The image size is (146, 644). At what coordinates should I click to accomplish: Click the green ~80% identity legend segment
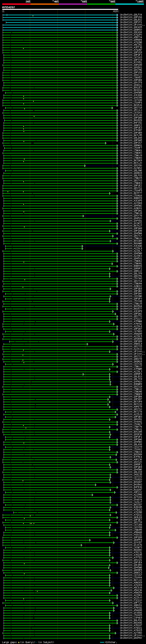click(x=101, y=4)
